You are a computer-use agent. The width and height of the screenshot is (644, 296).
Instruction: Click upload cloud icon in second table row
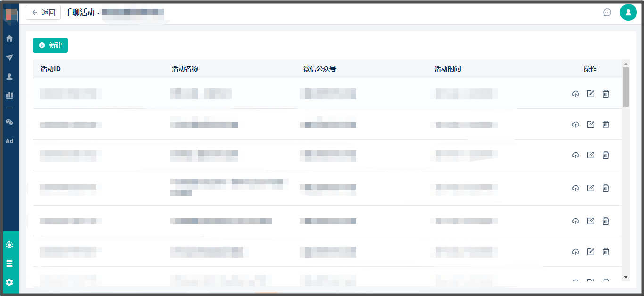[576, 124]
